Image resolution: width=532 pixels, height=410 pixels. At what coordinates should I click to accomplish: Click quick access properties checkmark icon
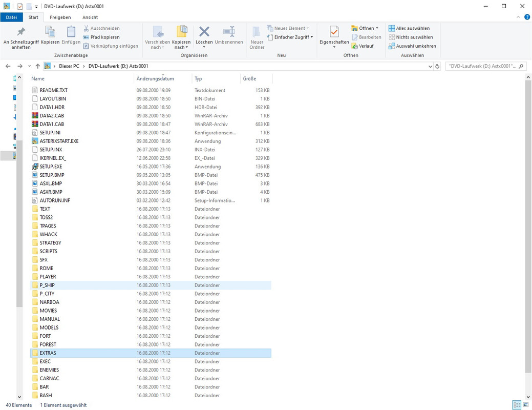point(20,6)
